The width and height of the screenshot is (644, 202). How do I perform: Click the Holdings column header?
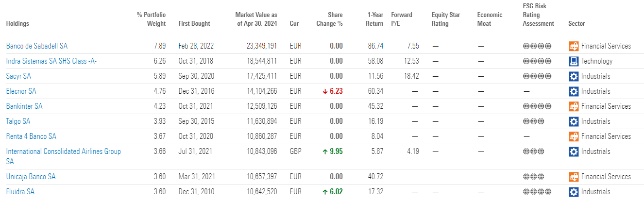pos(17,23)
